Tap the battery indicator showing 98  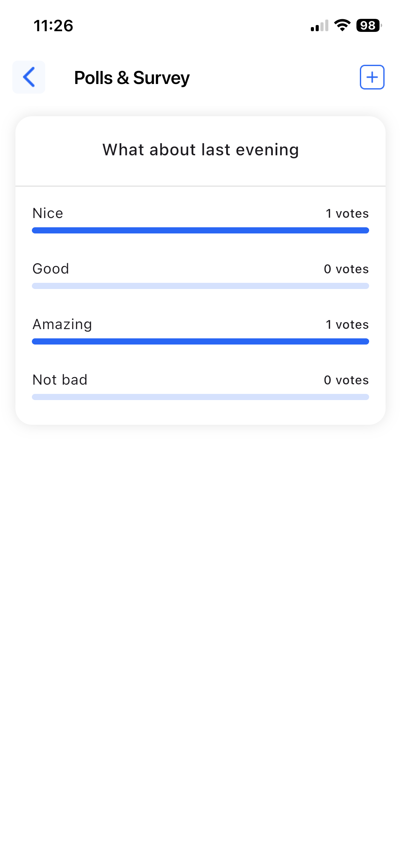pos(368,25)
